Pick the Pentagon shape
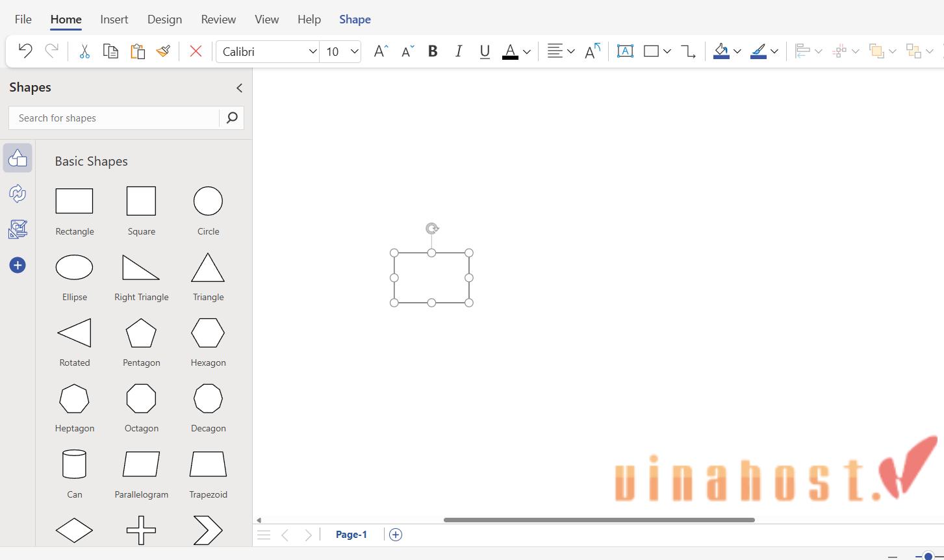The height and width of the screenshot is (560, 944). [x=141, y=333]
